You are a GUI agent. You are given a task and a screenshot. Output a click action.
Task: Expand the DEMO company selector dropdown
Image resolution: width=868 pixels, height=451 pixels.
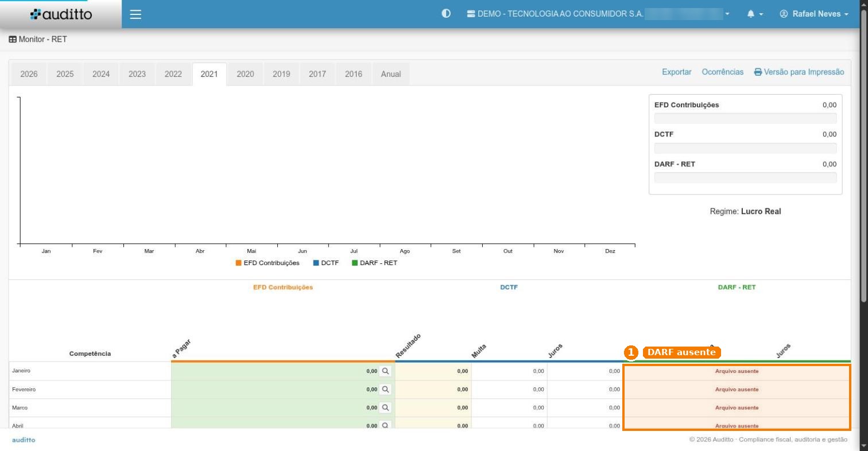point(598,14)
